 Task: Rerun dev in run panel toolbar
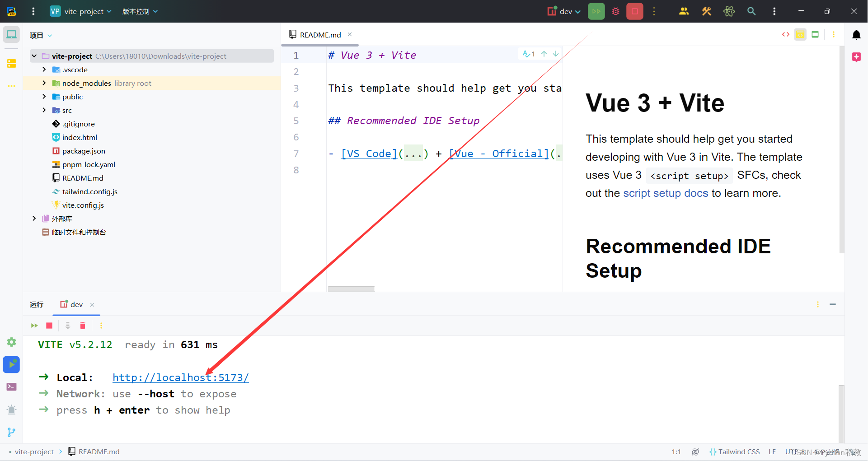pos(34,326)
